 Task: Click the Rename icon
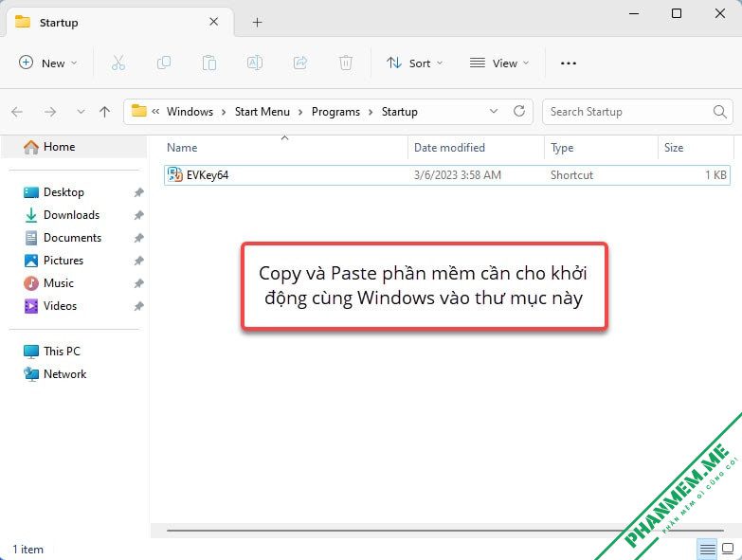[255, 63]
